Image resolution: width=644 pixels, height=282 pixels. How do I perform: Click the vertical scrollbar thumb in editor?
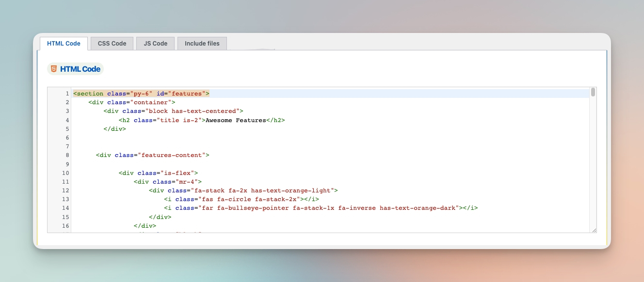click(593, 93)
